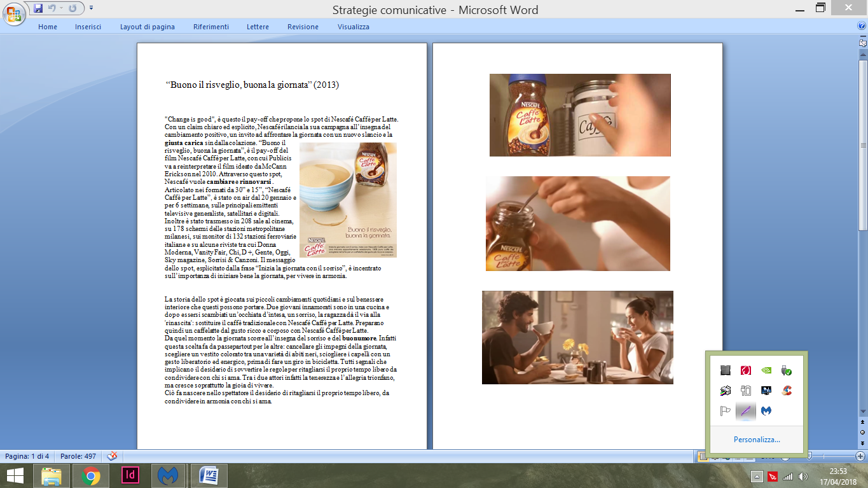Click the display monitor tray icon
The width and height of the screenshot is (868, 488).
click(x=766, y=391)
